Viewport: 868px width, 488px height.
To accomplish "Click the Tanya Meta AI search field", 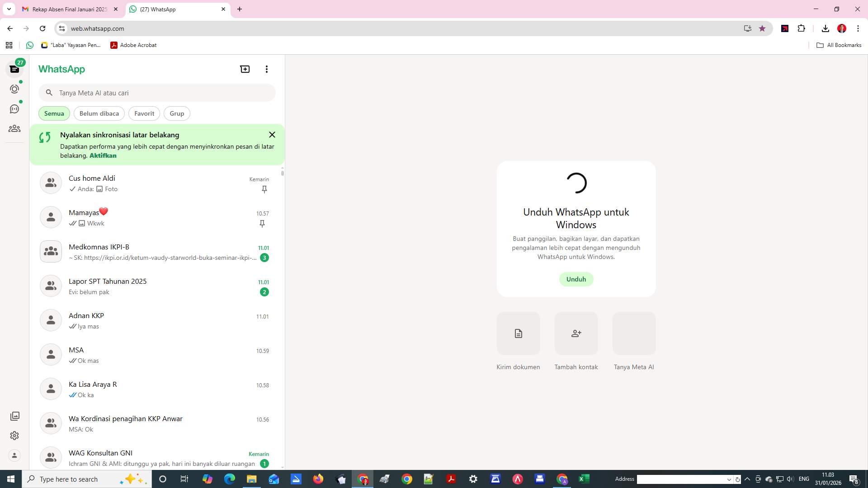I will click(x=157, y=93).
